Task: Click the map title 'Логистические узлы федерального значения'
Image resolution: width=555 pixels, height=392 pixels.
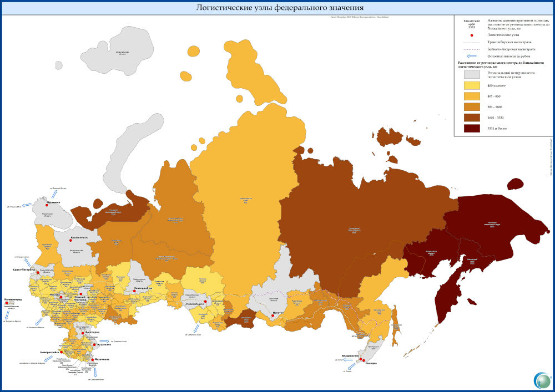Action: [x=280, y=8]
